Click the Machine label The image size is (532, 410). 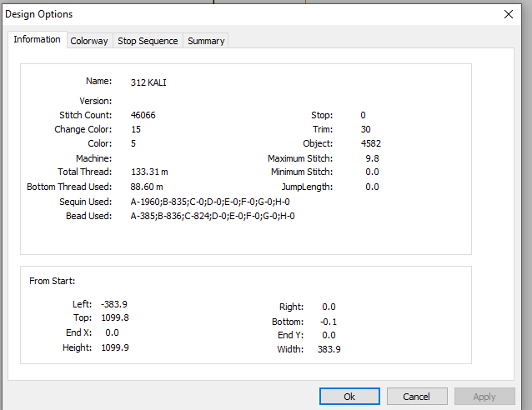click(94, 158)
